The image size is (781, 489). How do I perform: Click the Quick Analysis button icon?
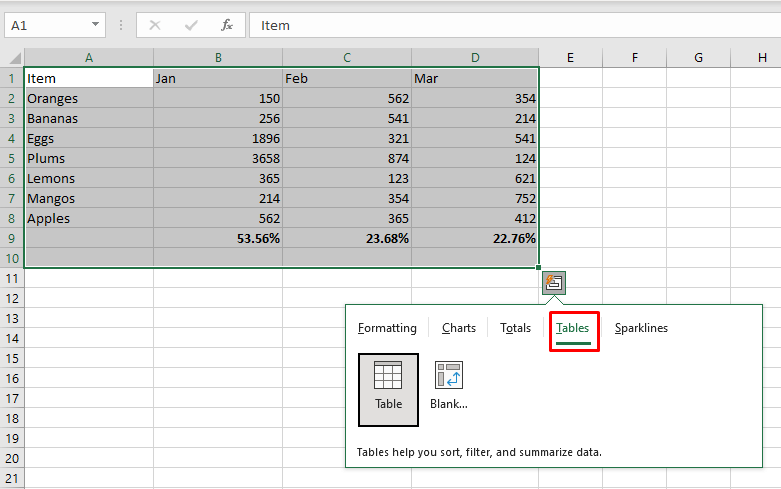click(554, 283)
